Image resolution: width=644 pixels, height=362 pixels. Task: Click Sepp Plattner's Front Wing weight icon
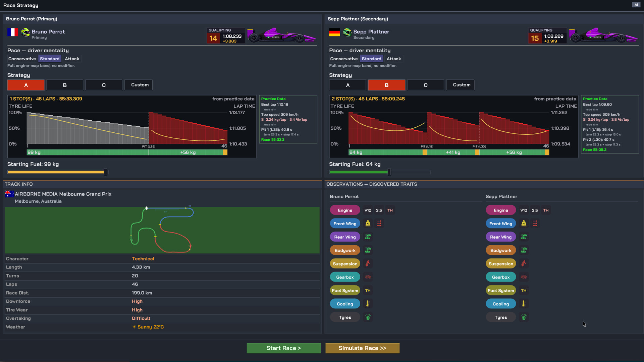tap(524, 223)
